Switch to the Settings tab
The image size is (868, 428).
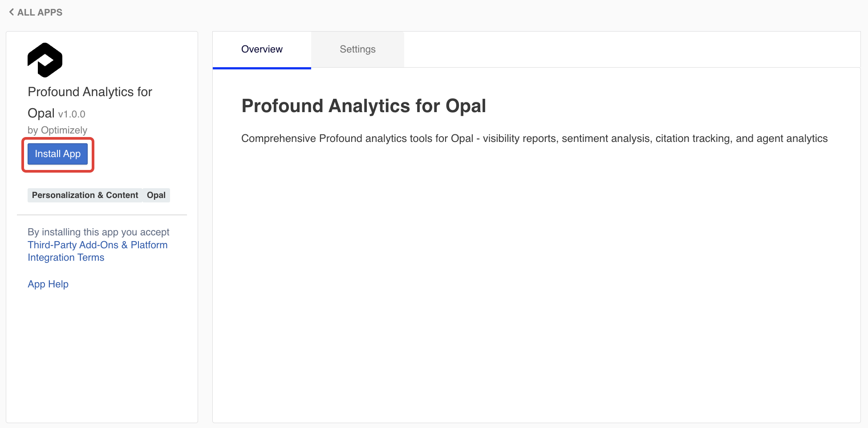click(357, 49)
